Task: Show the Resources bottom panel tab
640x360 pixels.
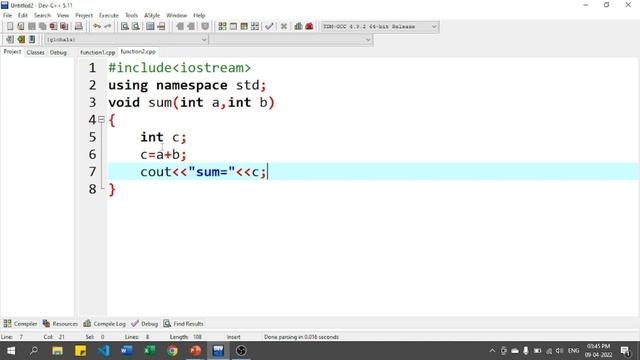Action: click(60, 324)
